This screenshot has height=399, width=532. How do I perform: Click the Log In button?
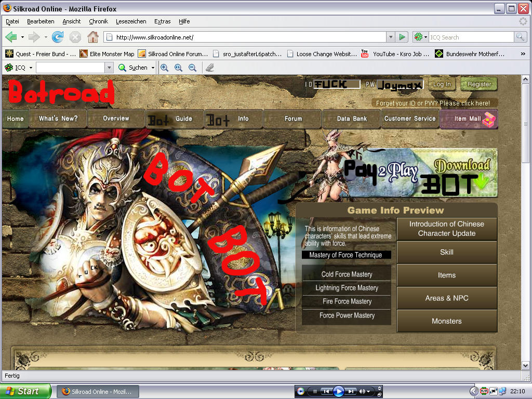(442, 84)
